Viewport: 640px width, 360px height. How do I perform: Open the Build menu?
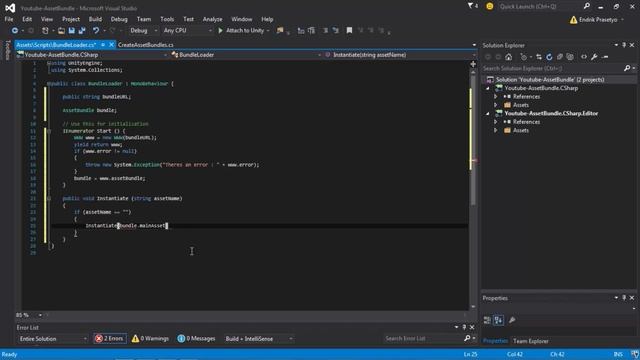(x=95, y=19)
